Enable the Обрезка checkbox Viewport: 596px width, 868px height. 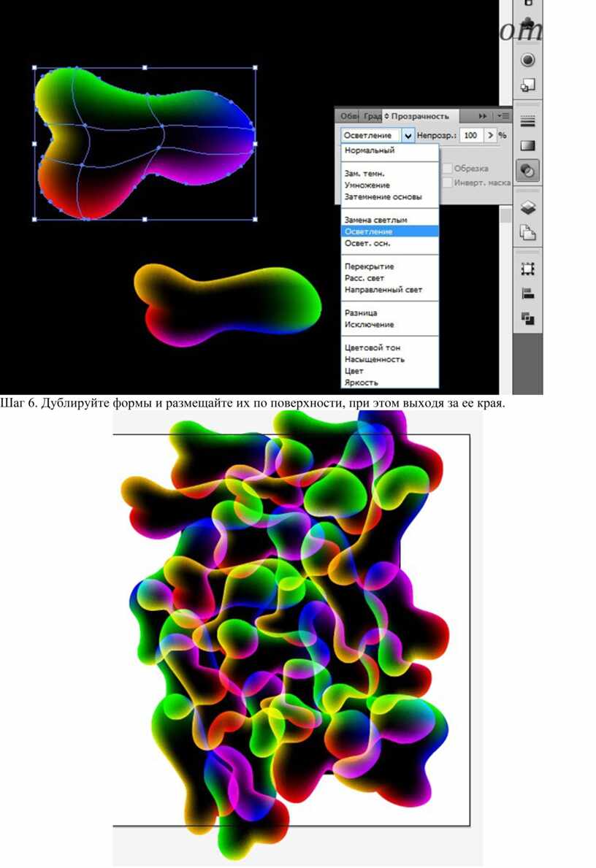447,169
